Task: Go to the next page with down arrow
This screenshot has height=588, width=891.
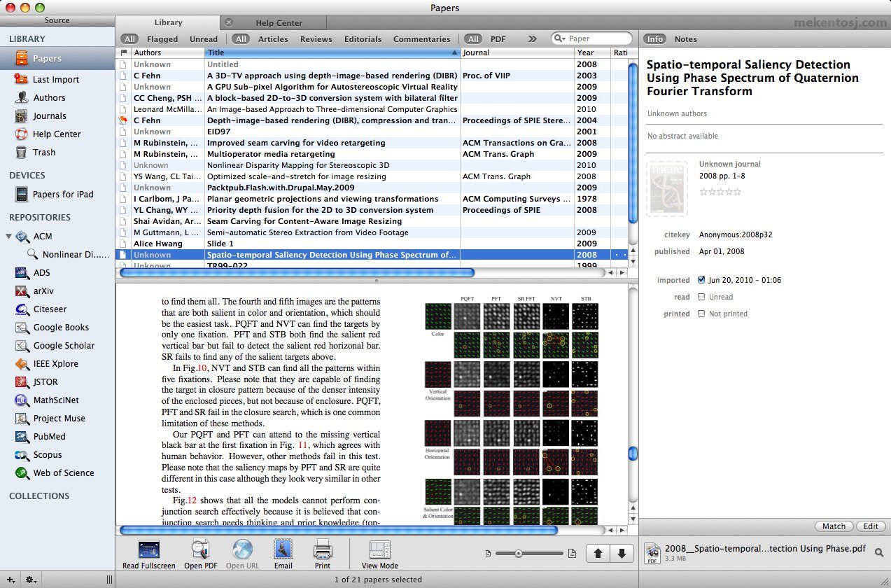Action: tap(622, 553)
